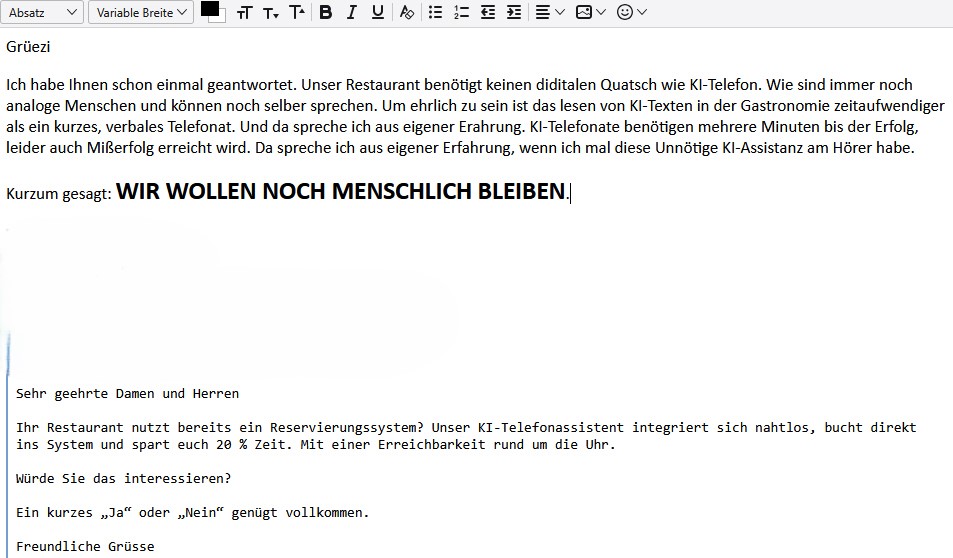Click the indent icon
Viewport: 953px width, 558px height.
tap(514, 12)
